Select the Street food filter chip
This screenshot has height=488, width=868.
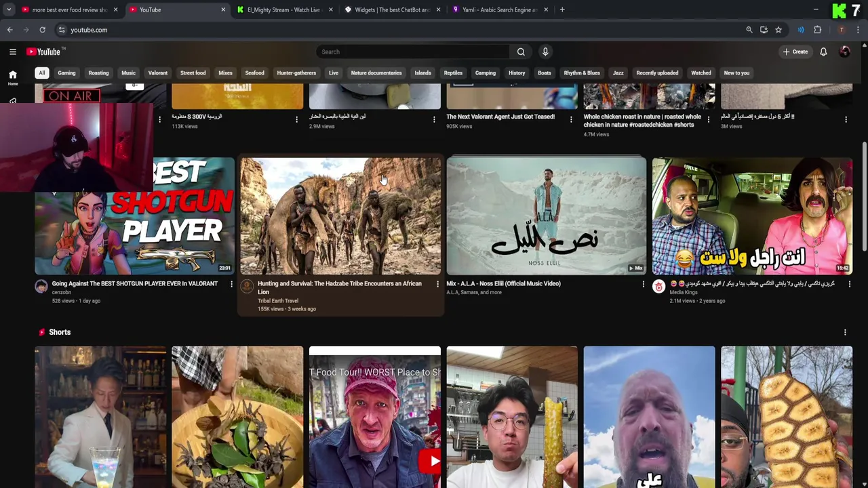[193, 73]
